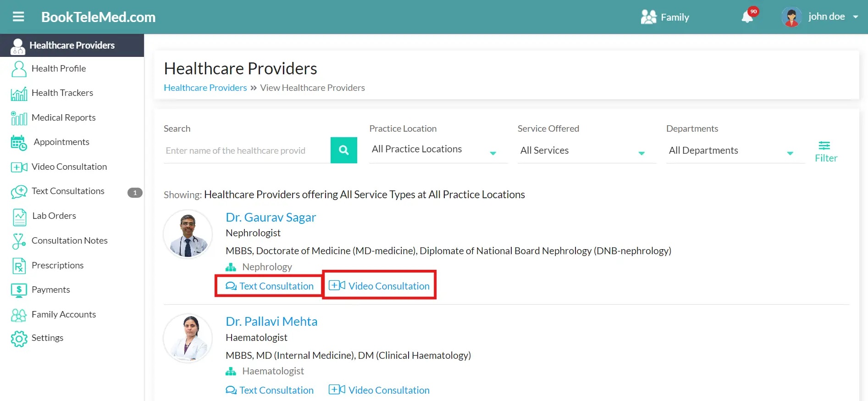
Task: Open notifications bell icon
Action: (747, 17)
